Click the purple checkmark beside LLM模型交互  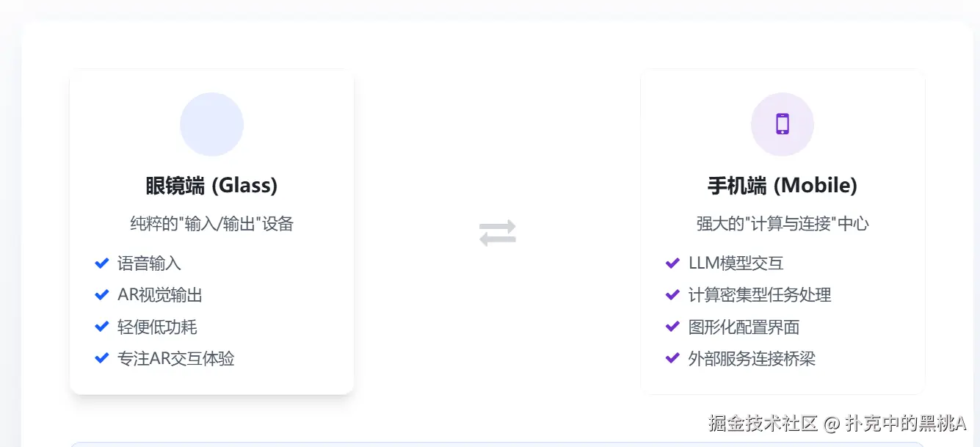tap(672, 263)
